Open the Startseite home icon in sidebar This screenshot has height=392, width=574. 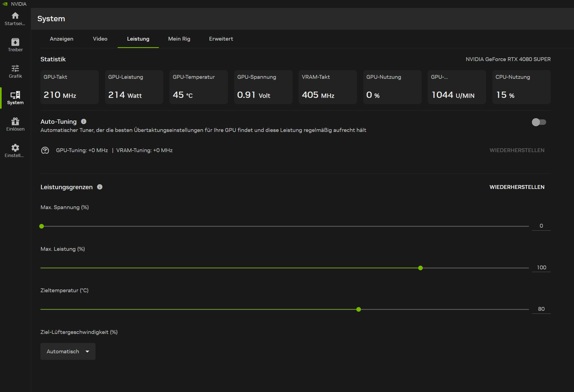[x=15, y=16]
